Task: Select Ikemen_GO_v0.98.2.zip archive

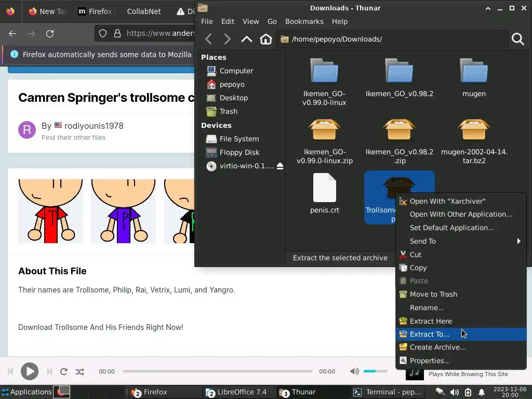Action: click(x=400, y=142)
